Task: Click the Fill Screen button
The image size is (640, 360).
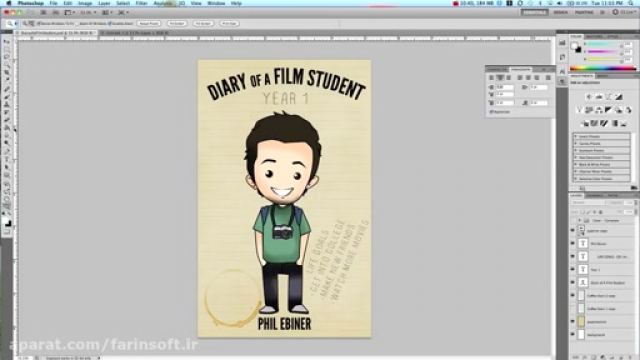Action: [203, 24]
